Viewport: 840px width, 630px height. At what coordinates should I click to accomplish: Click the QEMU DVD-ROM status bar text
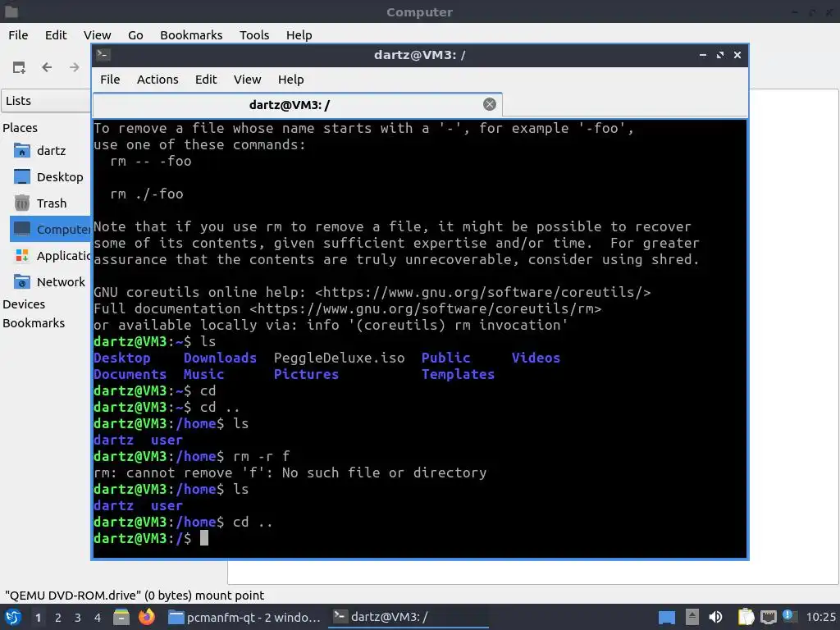click(x=135, y=596)
